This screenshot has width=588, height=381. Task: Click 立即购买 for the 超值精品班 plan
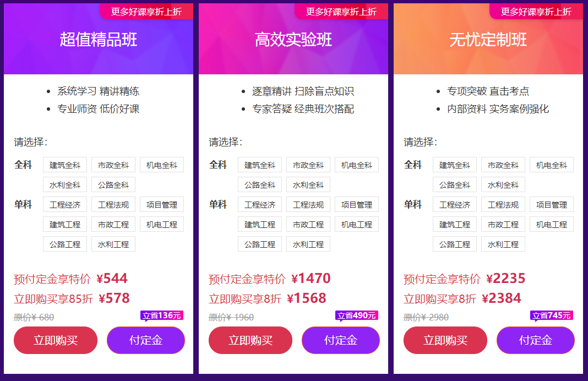(55, 340)
